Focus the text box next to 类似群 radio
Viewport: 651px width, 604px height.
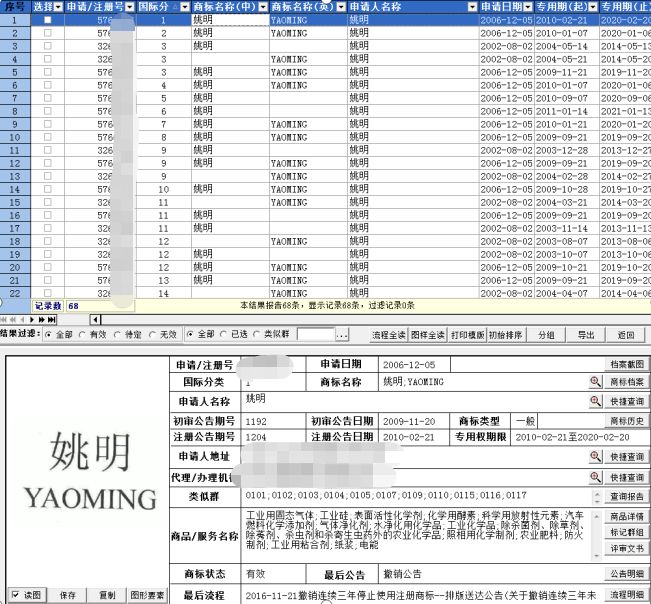pyautogui.click(x=316, y=335)
